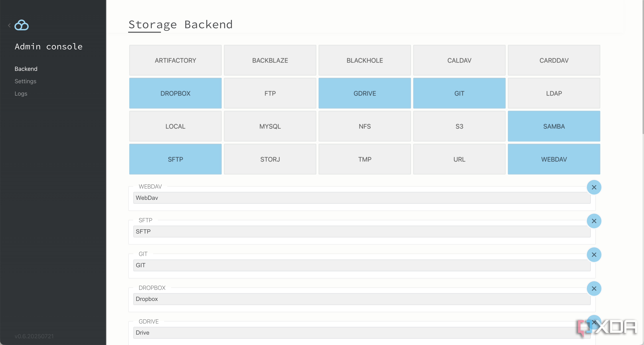This screenshot has width=644, height=345.
Task: Remove the GIT backend with its X button
Action: [x=594, y=255]
